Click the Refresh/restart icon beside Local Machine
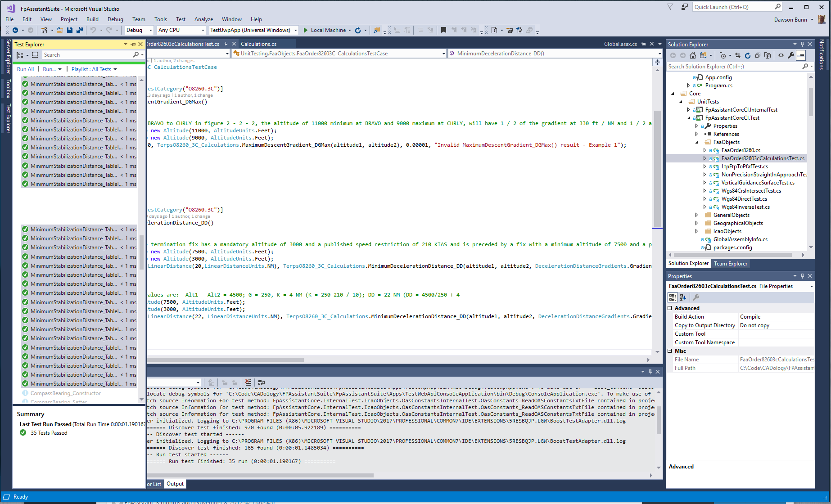The image size is (831, 504). (x=358, y=30)
